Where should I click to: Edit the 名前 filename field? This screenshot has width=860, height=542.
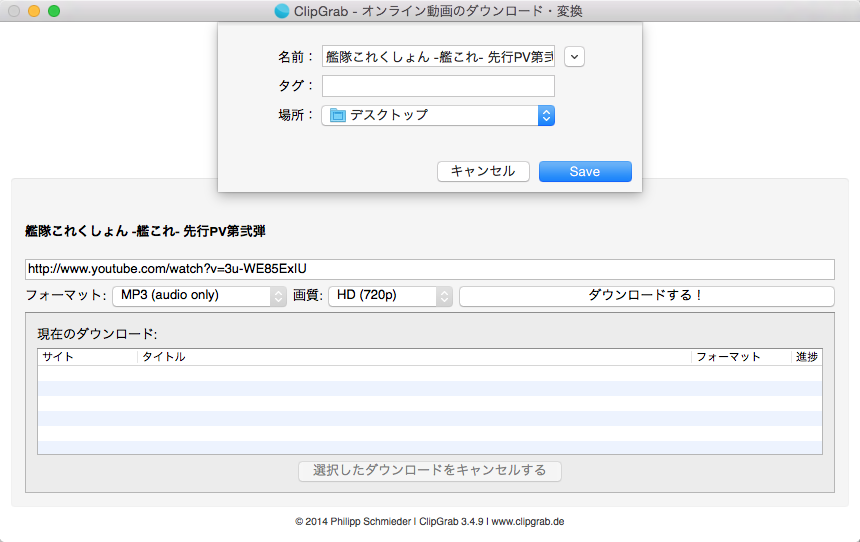pyautogui.click(x=438, y=57)
